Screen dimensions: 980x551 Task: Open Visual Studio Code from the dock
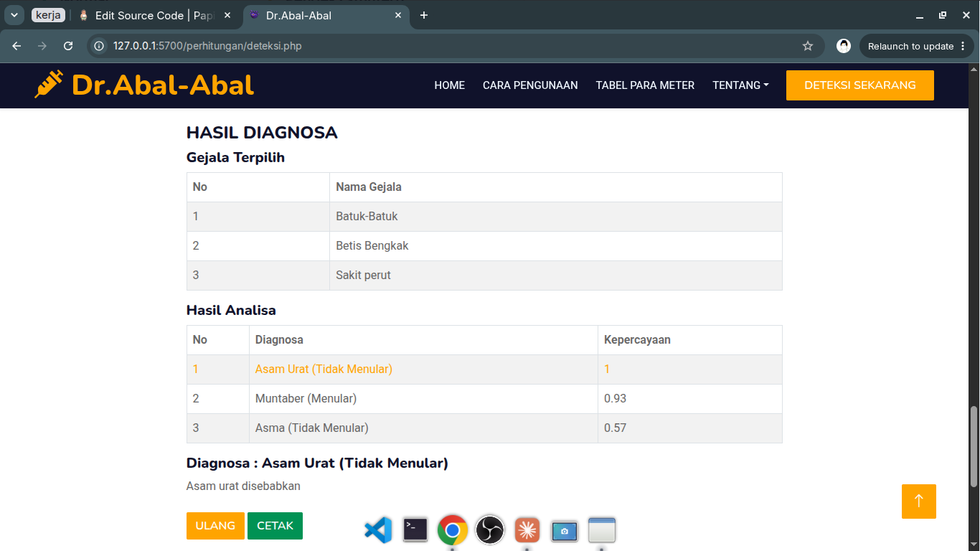click(x=378, y=530)
